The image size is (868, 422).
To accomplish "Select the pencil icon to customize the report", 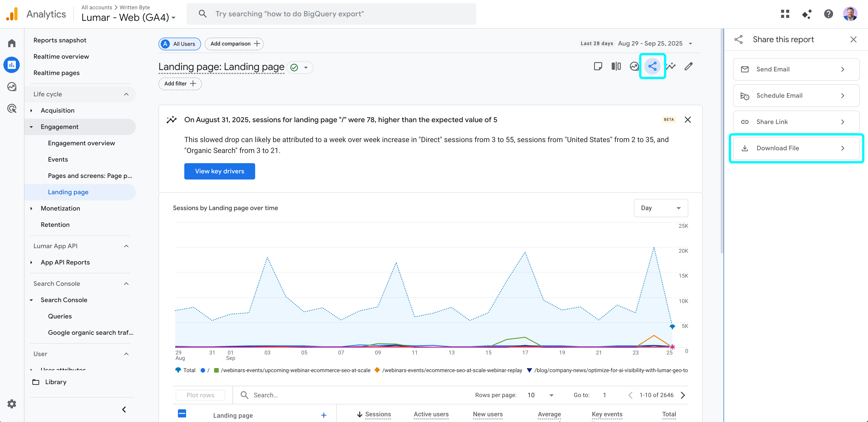I will [688, 66].
